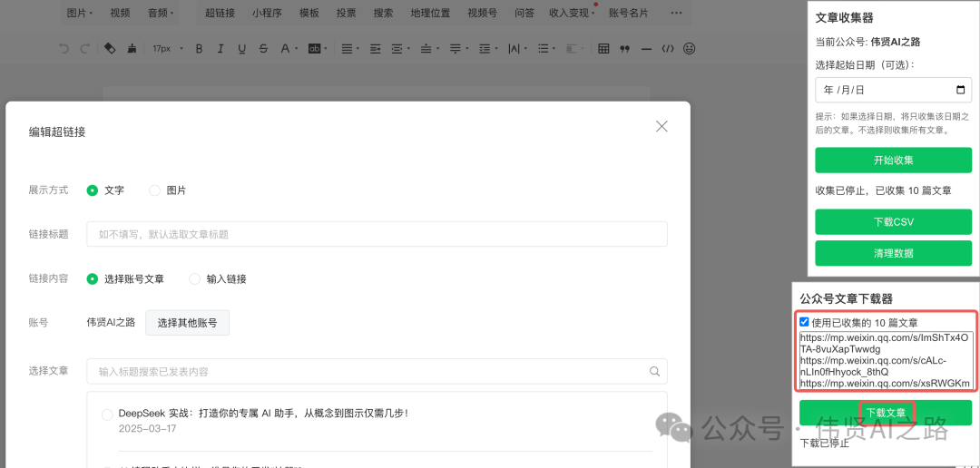980x468 pixels.
Task: Click the magnifier icon in article search
Action: [x=654, y=371]
